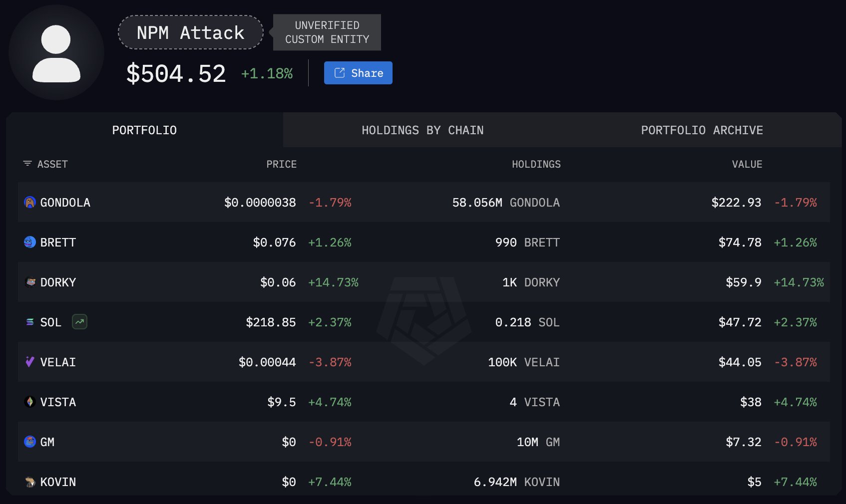Click the SOL token icon
Image resolution: width=846 pixels, height=504 pixels.
(x=30, y=322)
